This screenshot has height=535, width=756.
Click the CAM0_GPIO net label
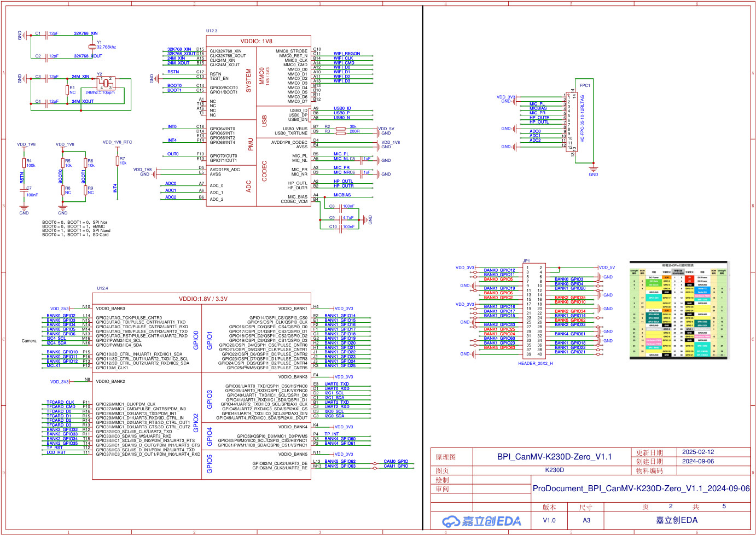(396, 462)
